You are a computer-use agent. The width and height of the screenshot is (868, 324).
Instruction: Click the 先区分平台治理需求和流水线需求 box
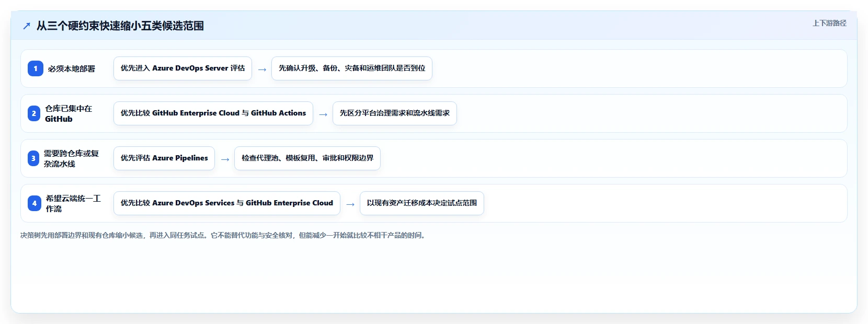click(x=395, y=113)
